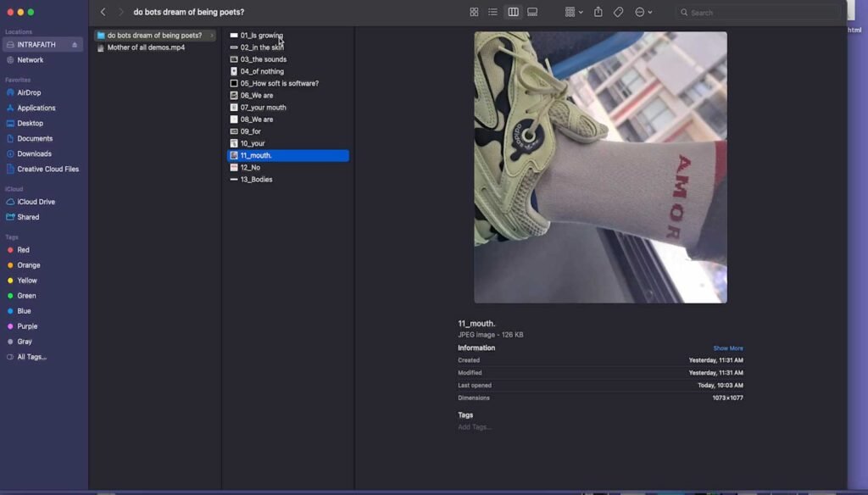The height and width of the screenshot is (495, 868).
Task: Open the More actions dropdown
Action: (x=643, y=12)
